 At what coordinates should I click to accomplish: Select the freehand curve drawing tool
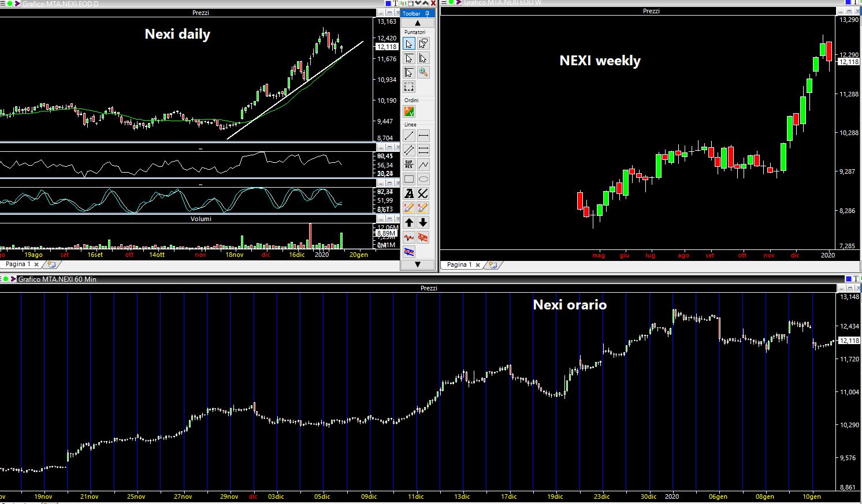pyautogui.click(x=423, y=193)
